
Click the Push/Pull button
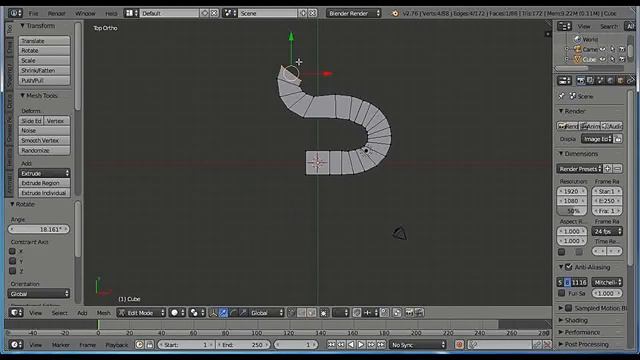44,80
